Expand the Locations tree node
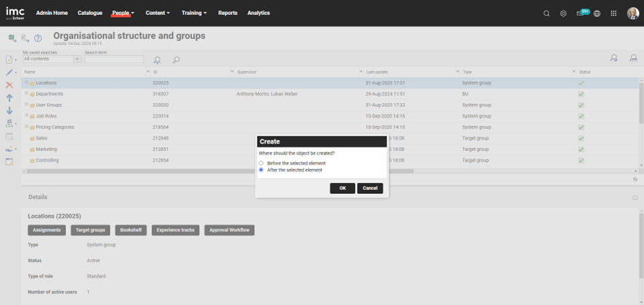Image resolution: width=644 pixels, height=305 pixels. [27, 83]
